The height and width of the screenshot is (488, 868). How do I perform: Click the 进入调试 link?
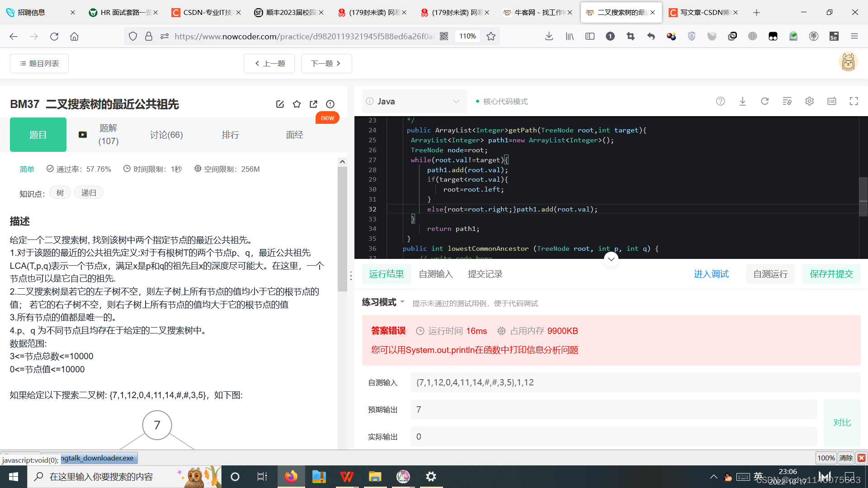pos(711,274)
